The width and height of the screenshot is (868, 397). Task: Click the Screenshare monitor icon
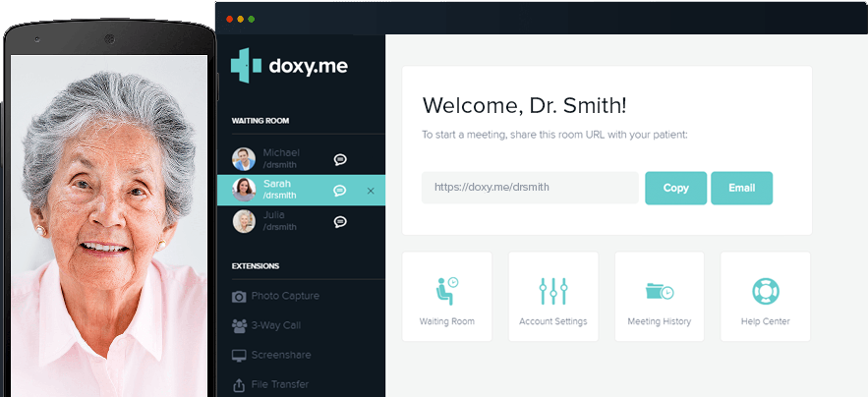point(239,356)
